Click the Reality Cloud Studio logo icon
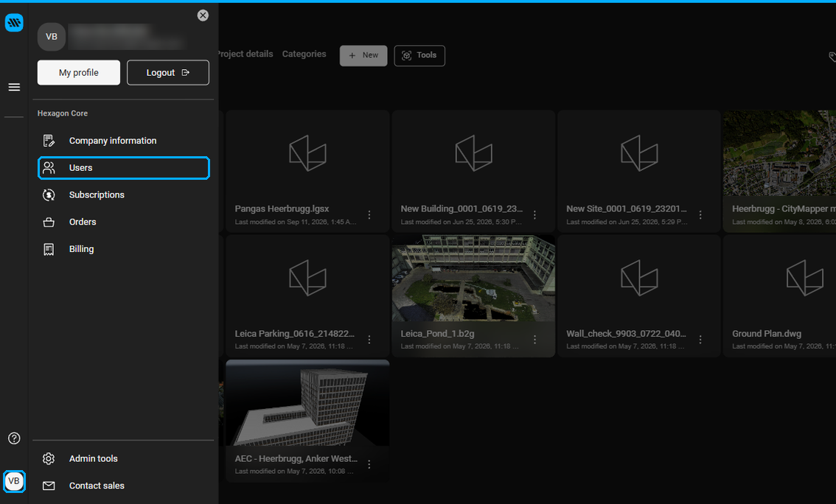 click(x=14, y=22)
